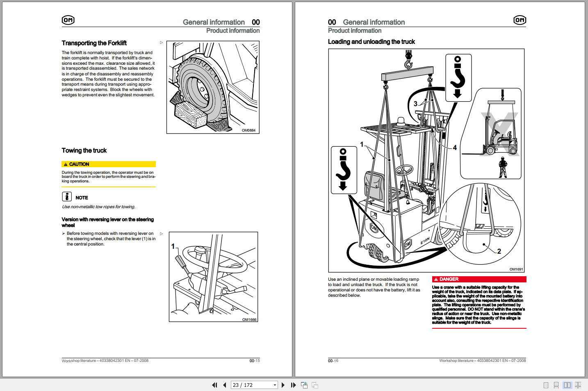Viewport: 588px width, 391px height.
Task: Click the triangle marker beside Transporting the Forklift
Action: click(161, 43)
